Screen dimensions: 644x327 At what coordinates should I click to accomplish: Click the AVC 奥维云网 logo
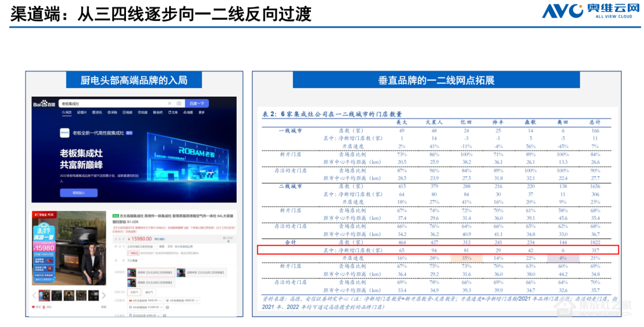590,11
